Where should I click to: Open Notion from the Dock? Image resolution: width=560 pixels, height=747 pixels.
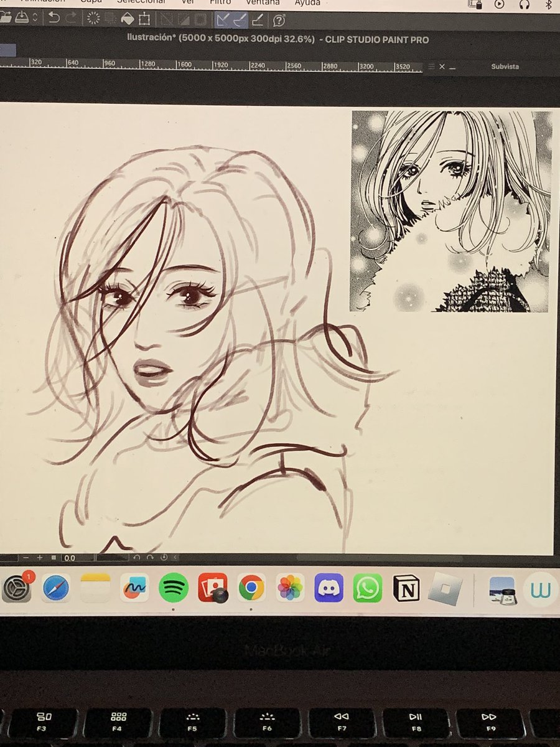tap(406, 588)
